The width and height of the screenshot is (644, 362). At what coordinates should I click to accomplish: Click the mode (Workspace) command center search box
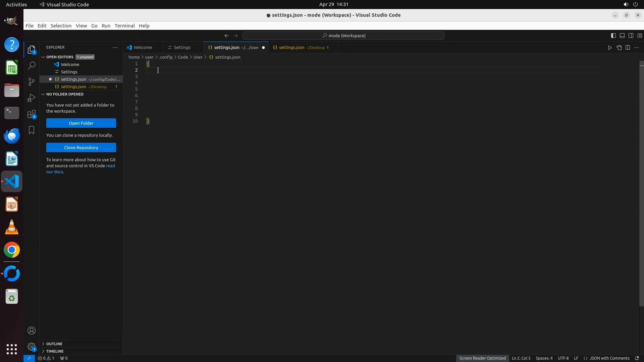click(343, 36)
